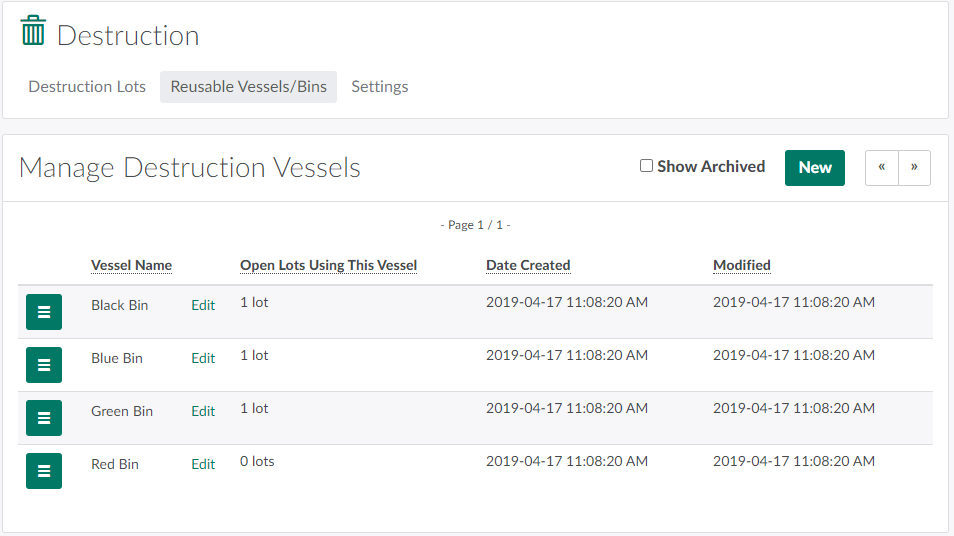Edit the Red Bin vessel

pos(203,465)
